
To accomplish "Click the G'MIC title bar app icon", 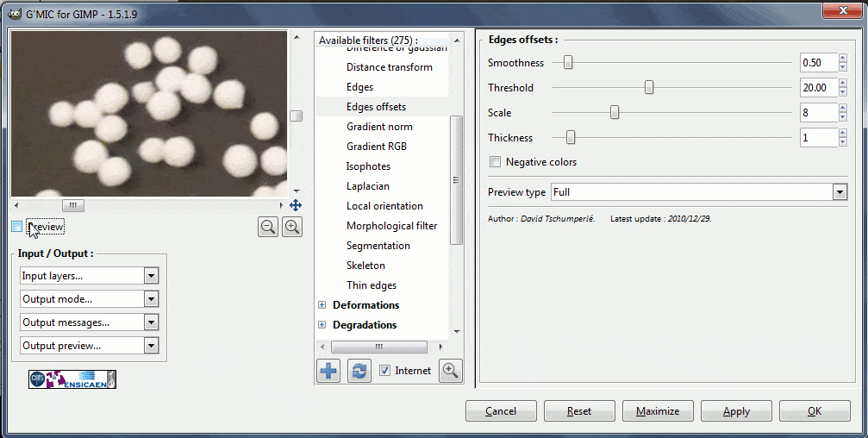I will (x=15, y=14).
